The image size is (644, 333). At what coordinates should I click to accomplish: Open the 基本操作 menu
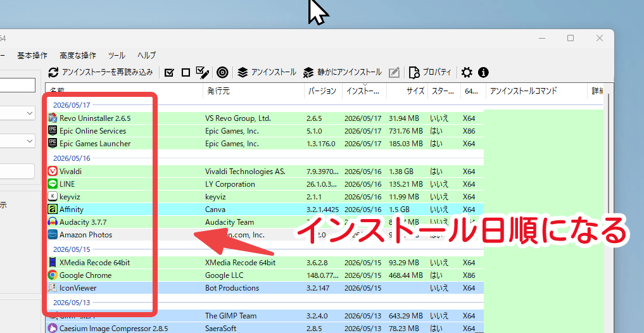[x=32, y=56]
